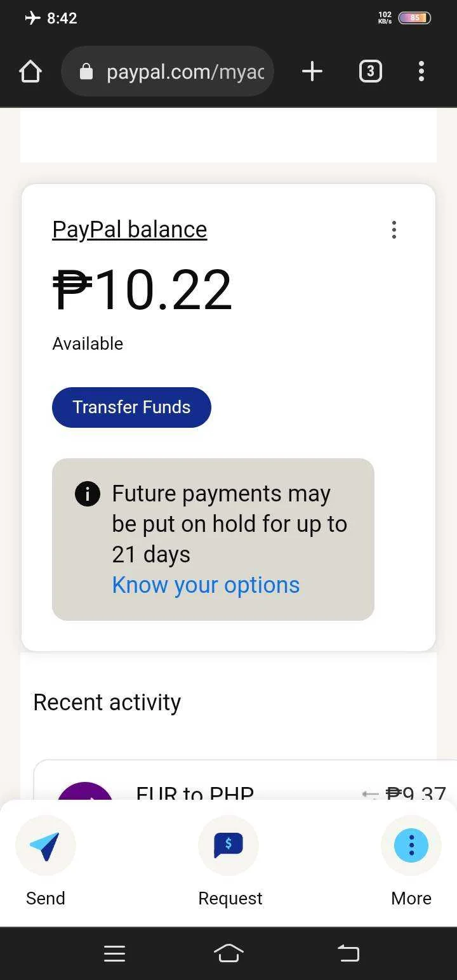This screenshot has width=457, height=980.
Task: Tap the lock icon in address bar
Action: pos(86,72)
